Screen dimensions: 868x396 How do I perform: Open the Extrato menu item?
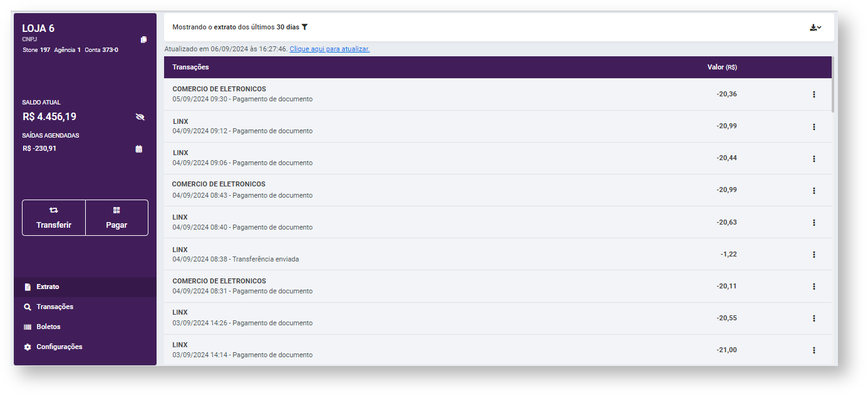click(x=48, y=287)
